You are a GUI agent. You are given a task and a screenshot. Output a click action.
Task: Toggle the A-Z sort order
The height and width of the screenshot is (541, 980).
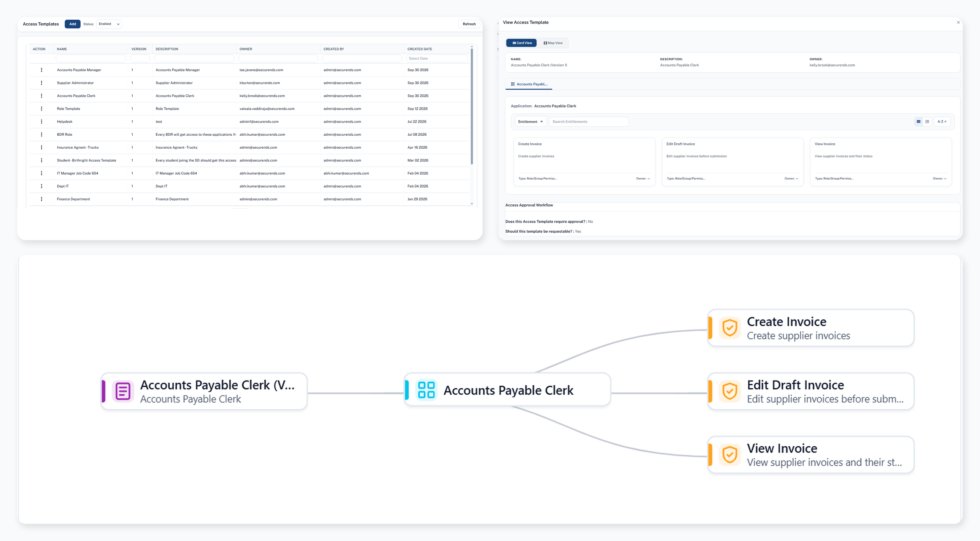tap(942, 122)
